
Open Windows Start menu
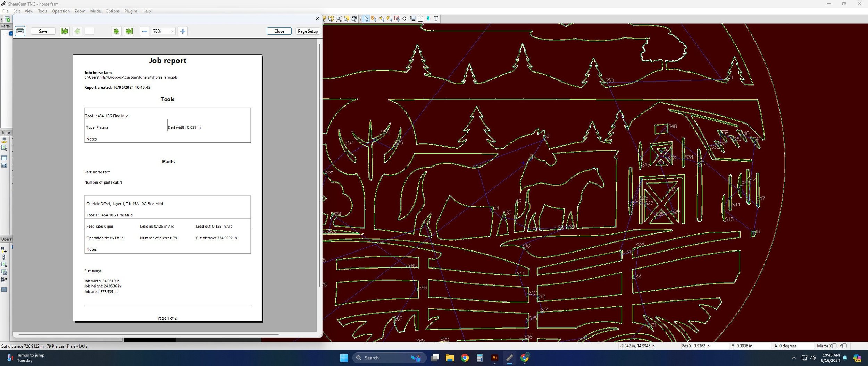click(x=344, y=358)
